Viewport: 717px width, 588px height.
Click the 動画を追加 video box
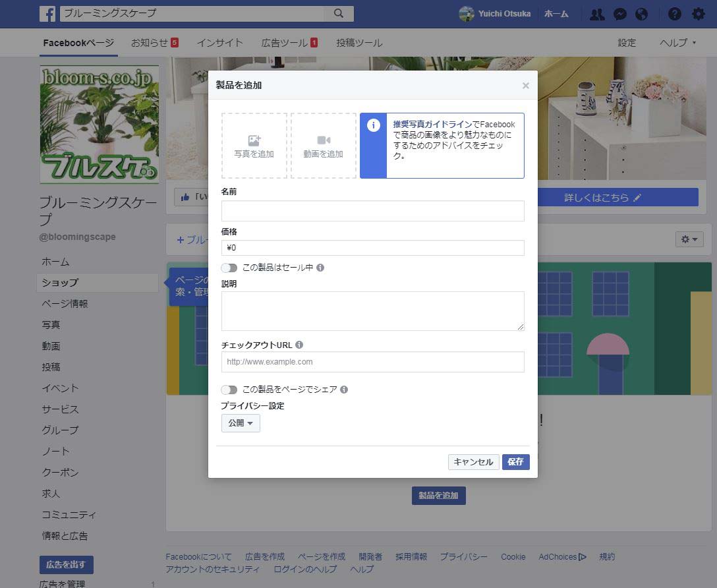(x=324, y=146)
